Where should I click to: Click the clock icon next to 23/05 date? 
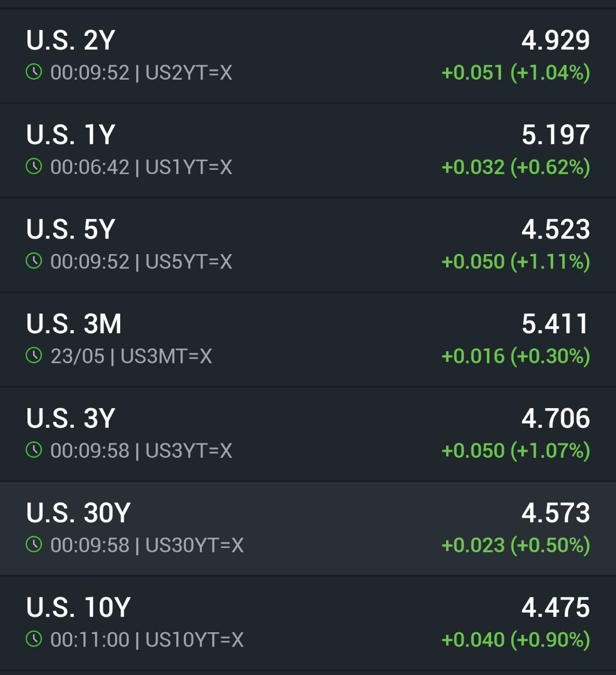pyautogui.click(x=34, y=356)
